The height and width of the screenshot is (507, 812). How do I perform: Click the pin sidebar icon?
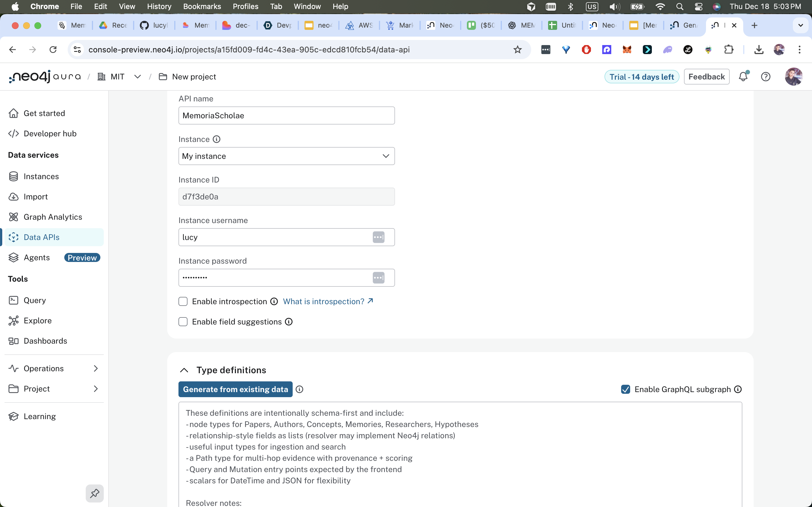coord(95,493)
